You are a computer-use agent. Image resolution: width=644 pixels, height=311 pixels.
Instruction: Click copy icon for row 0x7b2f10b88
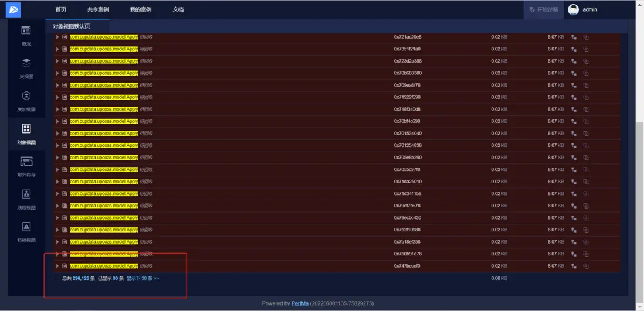[586, 230]
